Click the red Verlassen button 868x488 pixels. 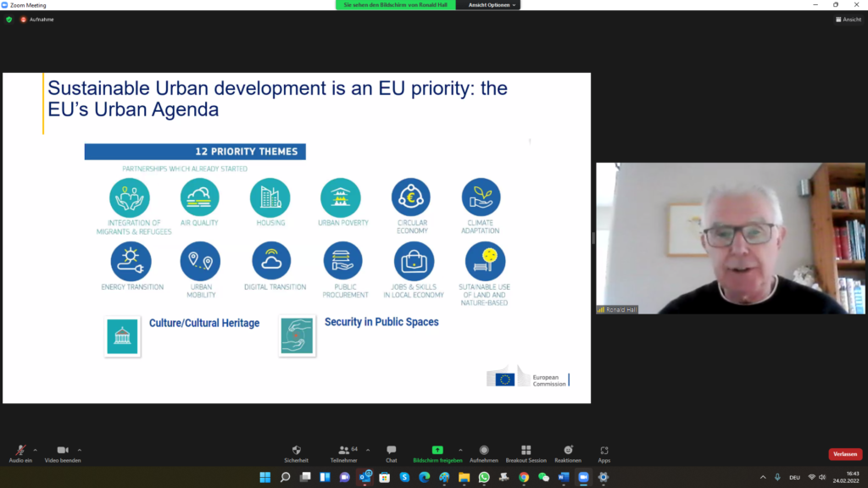point(844,454)
